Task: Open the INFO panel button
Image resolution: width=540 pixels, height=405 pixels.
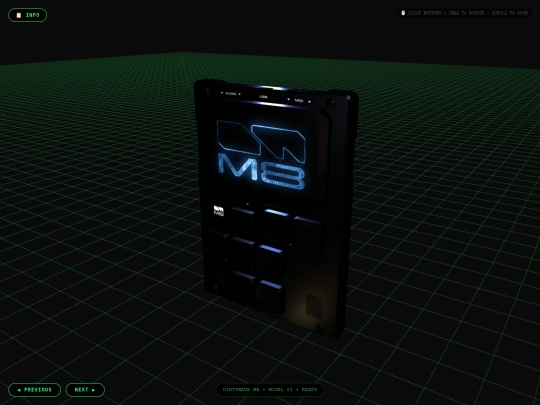Action: 28,15
